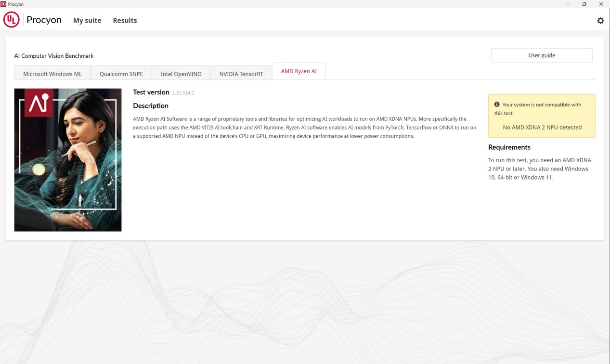The width and height of the screenshot is (610, 364).
Task: Minimize the Procyon window
Action: click(568, 4)
